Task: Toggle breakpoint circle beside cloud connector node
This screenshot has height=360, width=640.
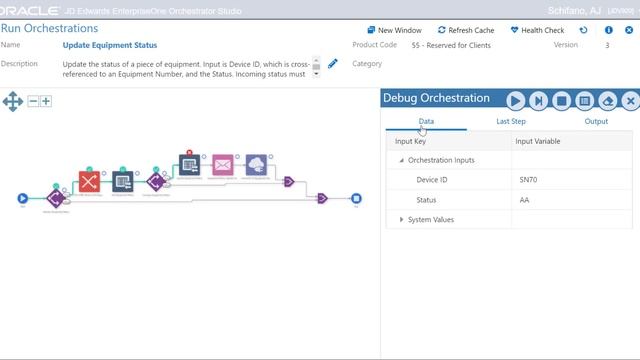Action: click(x=271, y=157)
